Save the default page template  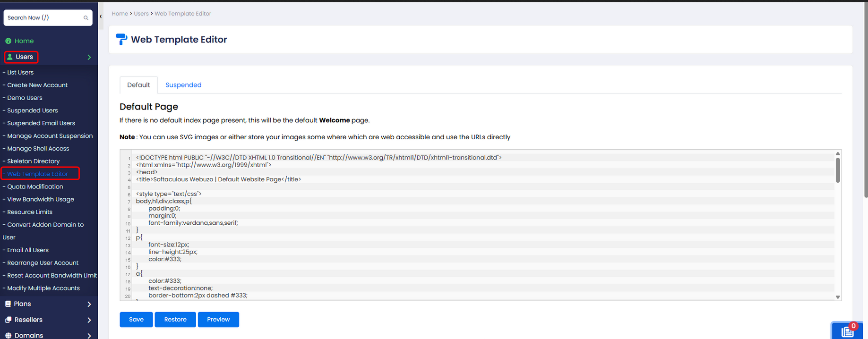coord(136,320)
